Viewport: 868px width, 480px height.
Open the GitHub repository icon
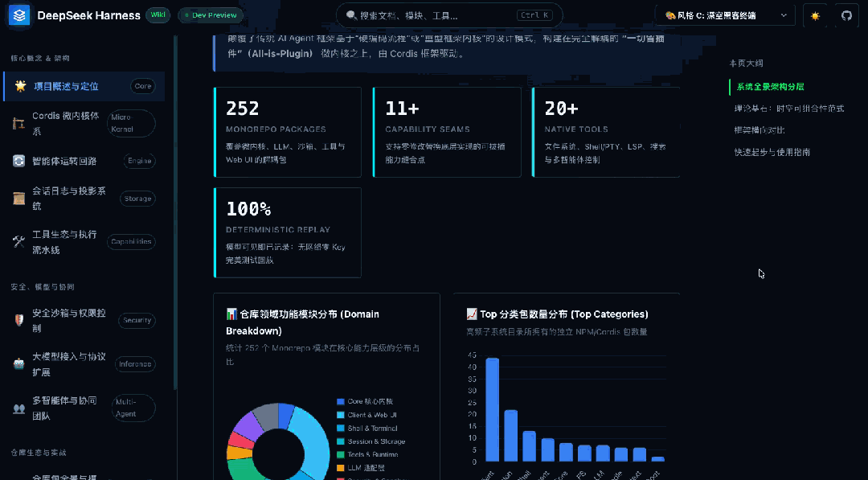click(846, 15)
